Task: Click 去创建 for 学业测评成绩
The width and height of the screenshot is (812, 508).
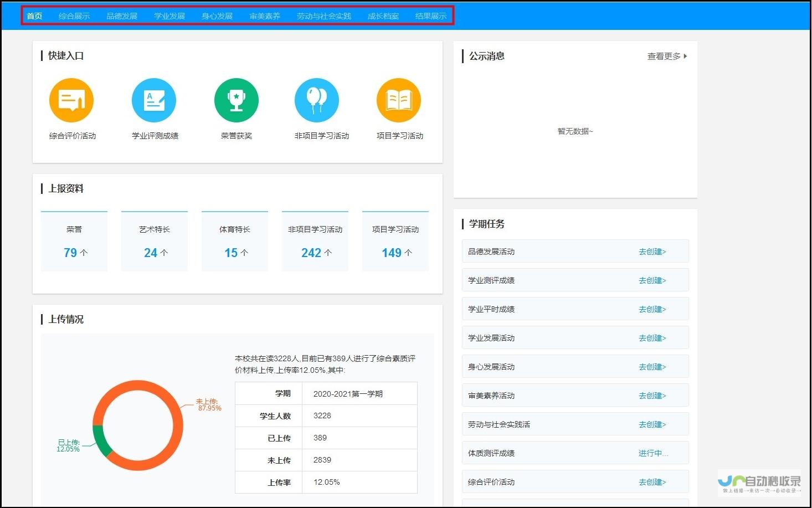Action: tap(652, 280)
